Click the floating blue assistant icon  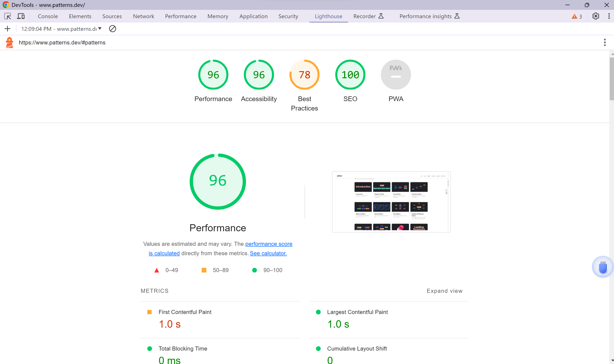coord(602,267)
